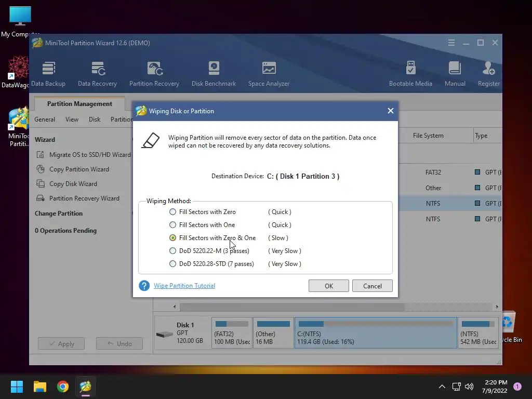532x399 pixels.
Task: Select the (Other) 16 MB partition block
Action: coord(273,333)
